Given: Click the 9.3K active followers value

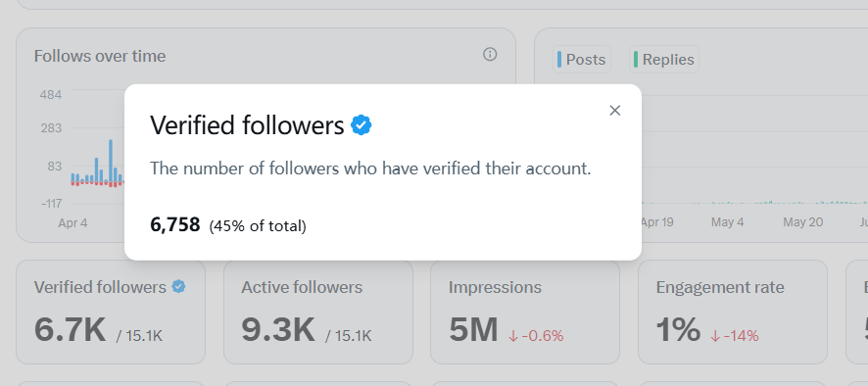Looking at the screenshot, I should [278, 329].
